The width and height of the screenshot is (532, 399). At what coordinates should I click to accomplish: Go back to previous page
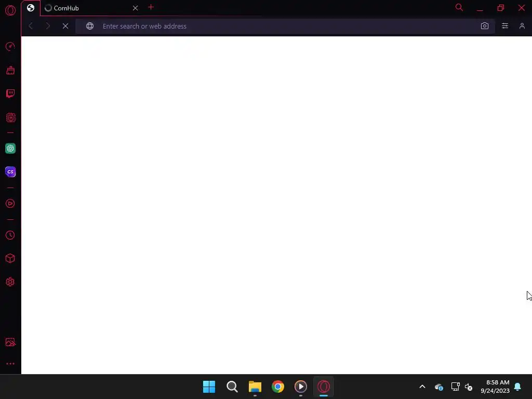(31, 26)
